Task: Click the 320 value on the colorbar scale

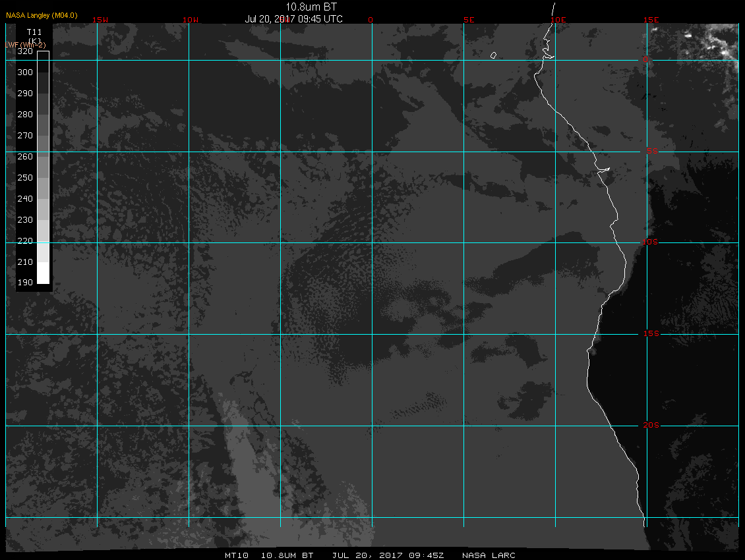Action: click(24, 51)
